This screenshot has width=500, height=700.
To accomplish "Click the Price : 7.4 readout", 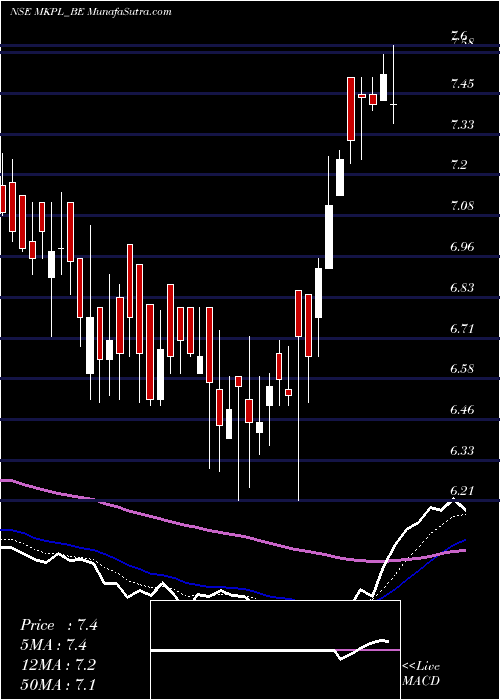I will coord(58,625).
